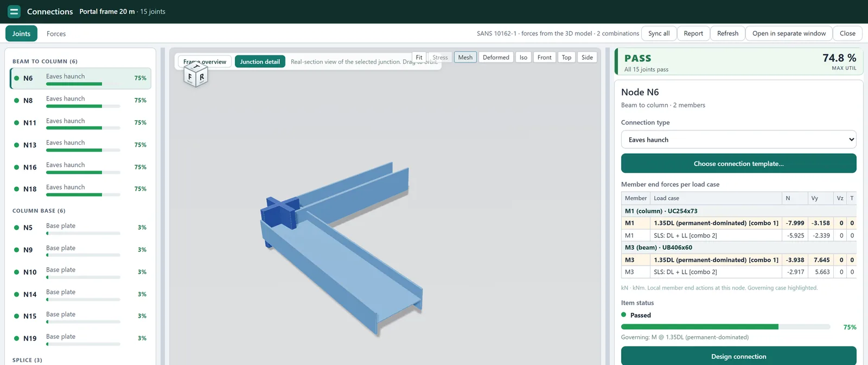Select joint N19 Base plate
This screenshot has width=868, height=365.
[80, 338]
